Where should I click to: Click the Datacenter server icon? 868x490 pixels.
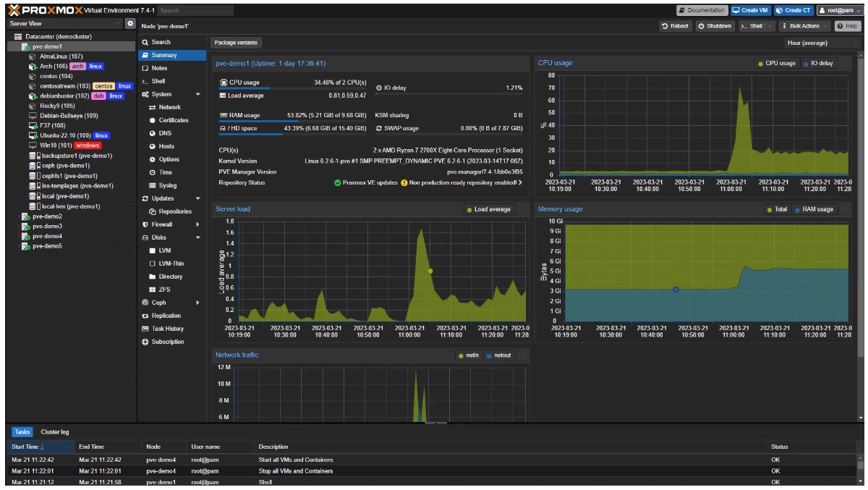pos(19,36)
